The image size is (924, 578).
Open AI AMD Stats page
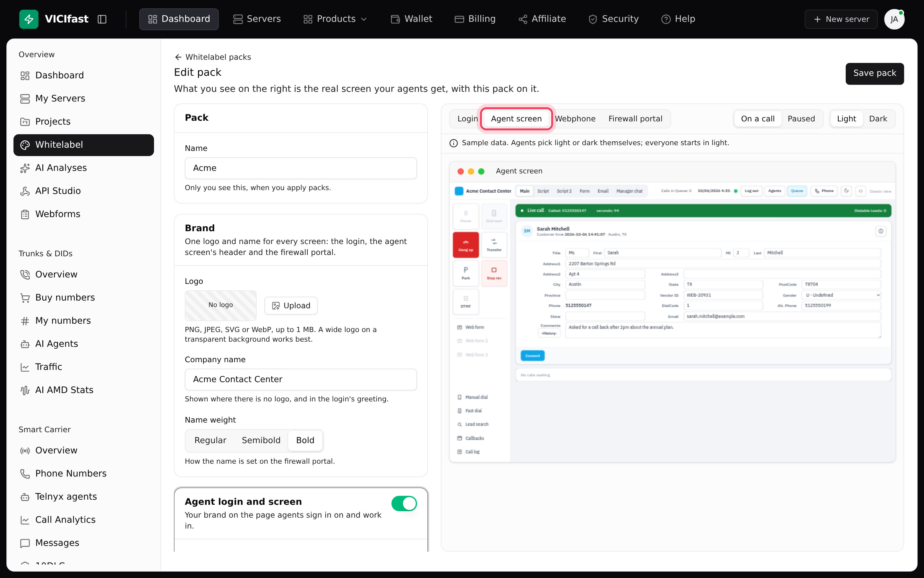click(x=84, y=390)
